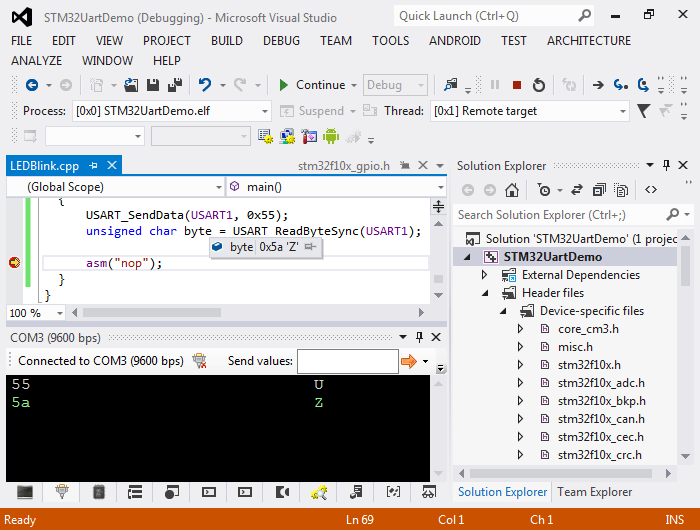Open the Process combo box STM32UartDemo.elf

[x=171, y=111]
